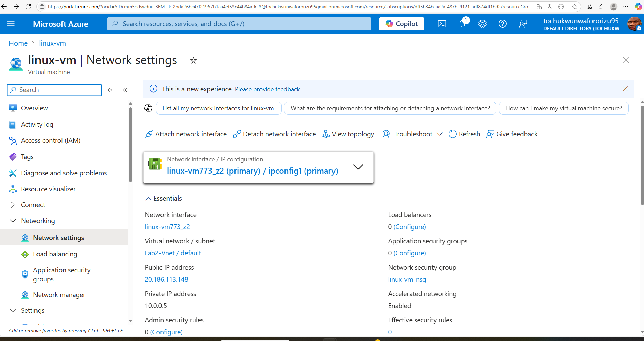The height and width of the screenshot is (341, 644).
Task: Click browser back arrow
Action: point(4,6)
